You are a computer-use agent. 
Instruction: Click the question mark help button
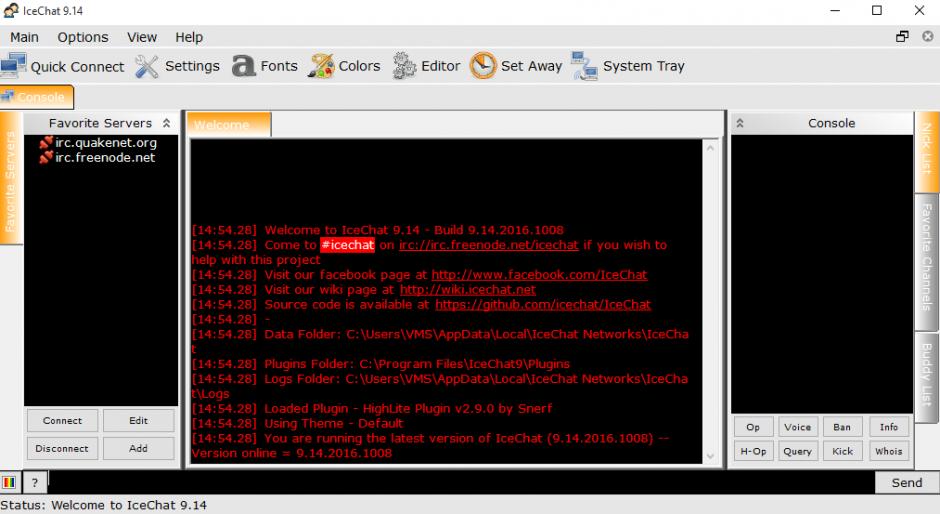[35, 482]
